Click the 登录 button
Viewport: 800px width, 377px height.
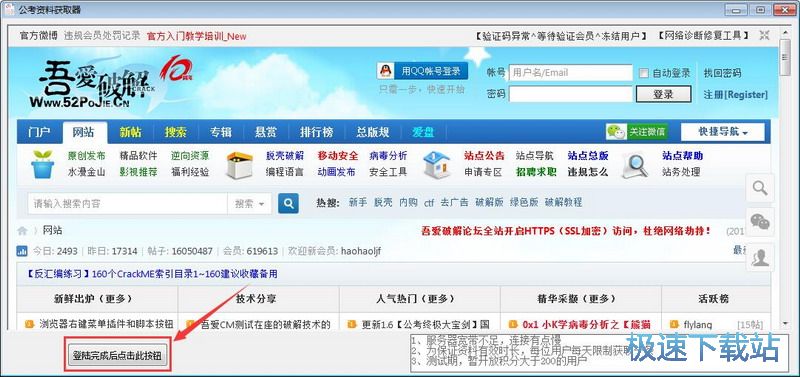point(663,94)
